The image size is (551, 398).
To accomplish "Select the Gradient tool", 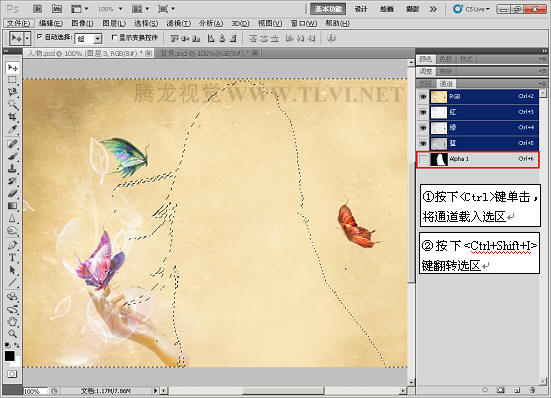I will click(13, 205).
